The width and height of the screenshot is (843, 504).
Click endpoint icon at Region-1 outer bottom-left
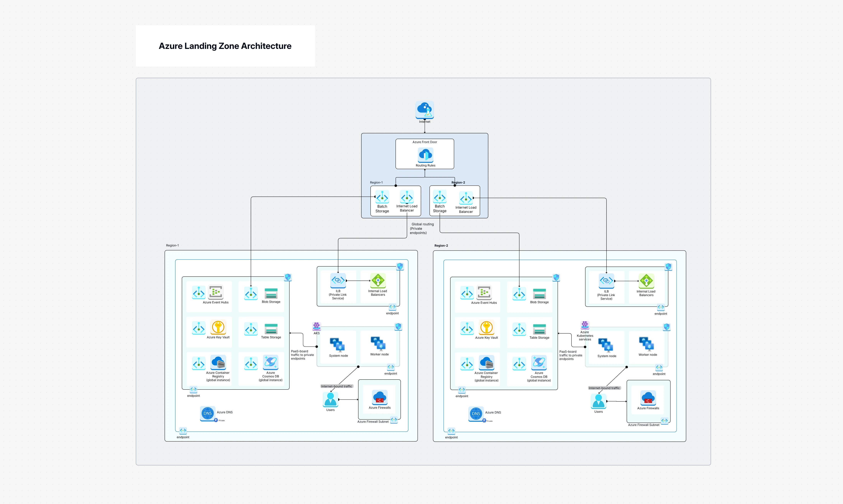[183, 431]
